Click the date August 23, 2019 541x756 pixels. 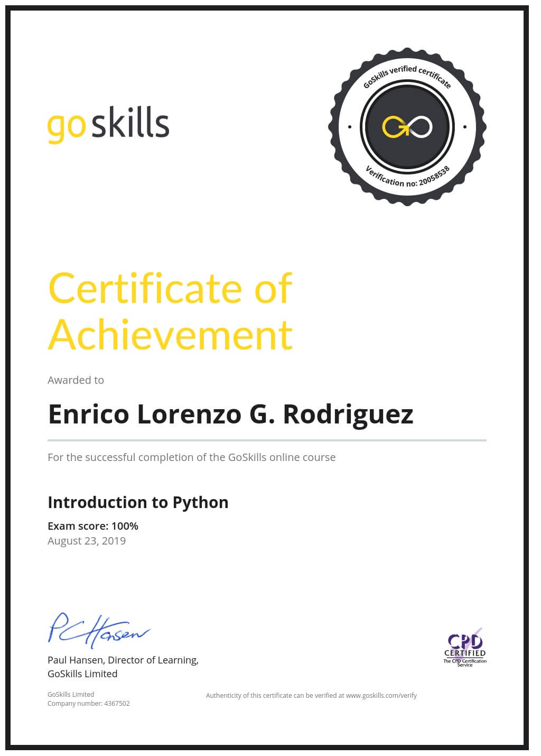coord(87,541)
